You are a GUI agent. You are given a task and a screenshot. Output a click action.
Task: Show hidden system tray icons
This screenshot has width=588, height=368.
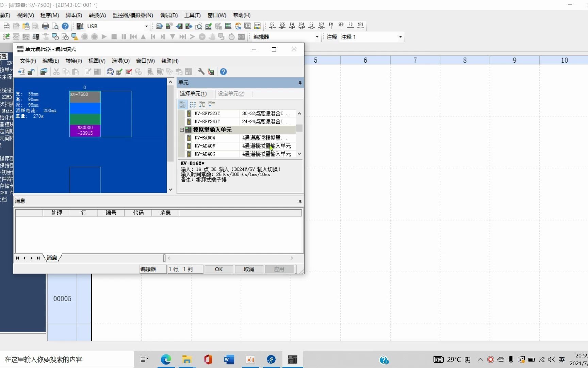click(480, 359)
